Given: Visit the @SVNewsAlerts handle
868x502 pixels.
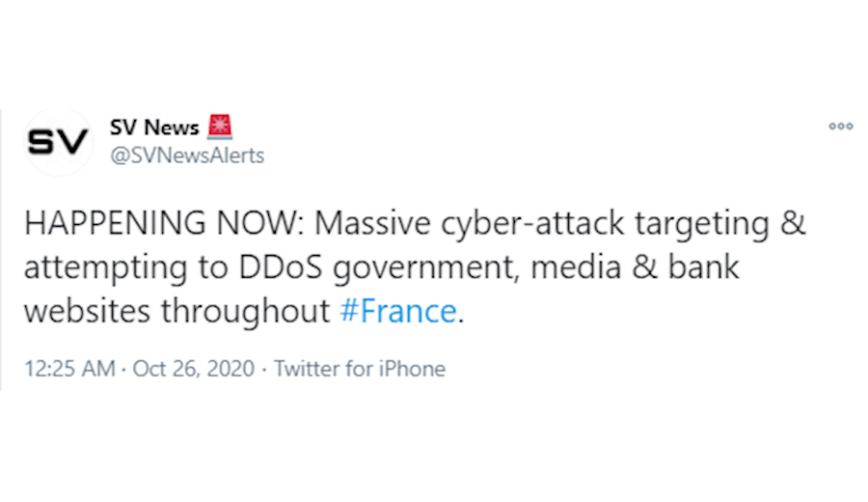Looking at the screenshot, I should point(188,155).
